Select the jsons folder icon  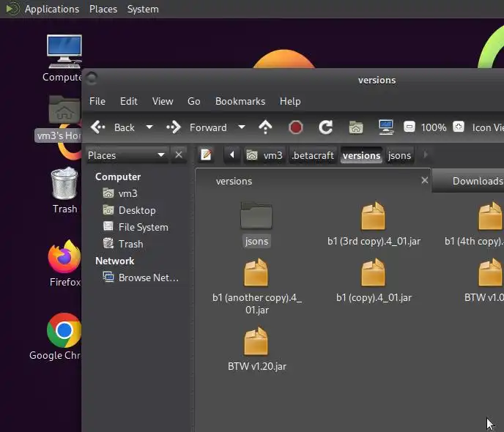pos(256,216)
